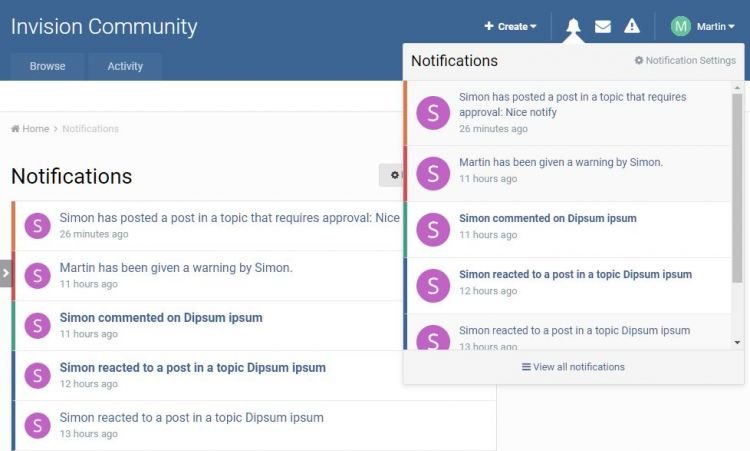This screenshot has height=451, width=750.
Task: Switch to the Browse tab
Action: pos(47,66)
